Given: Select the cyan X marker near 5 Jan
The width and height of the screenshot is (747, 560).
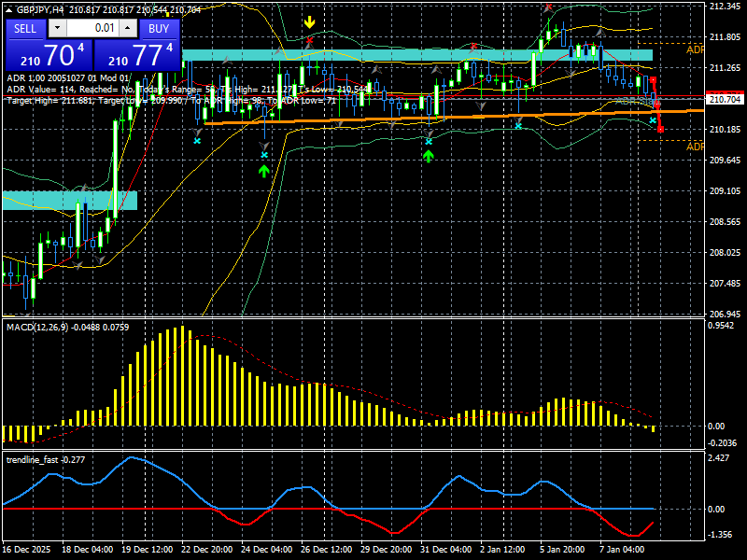Looking at the screenshot, I should point(518,126).
